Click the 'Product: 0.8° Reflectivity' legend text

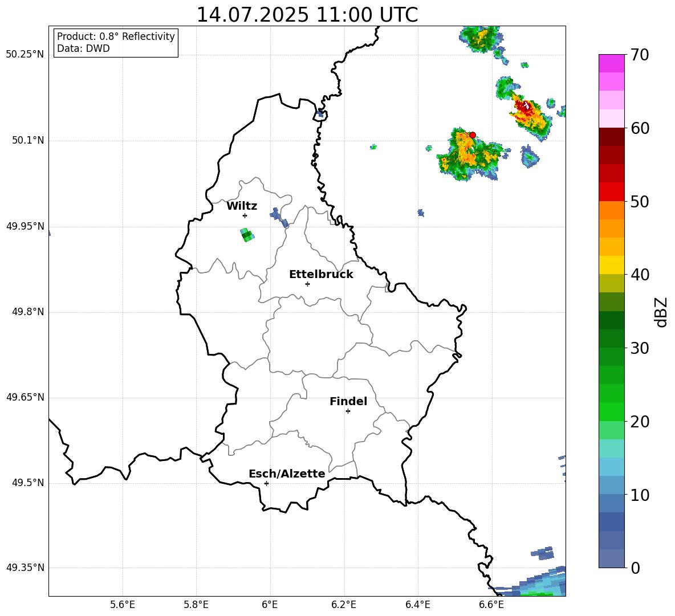(116, 36)
